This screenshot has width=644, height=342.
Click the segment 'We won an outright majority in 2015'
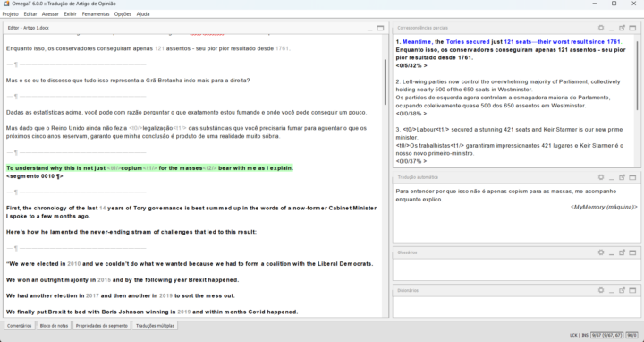tap(123, 280)
